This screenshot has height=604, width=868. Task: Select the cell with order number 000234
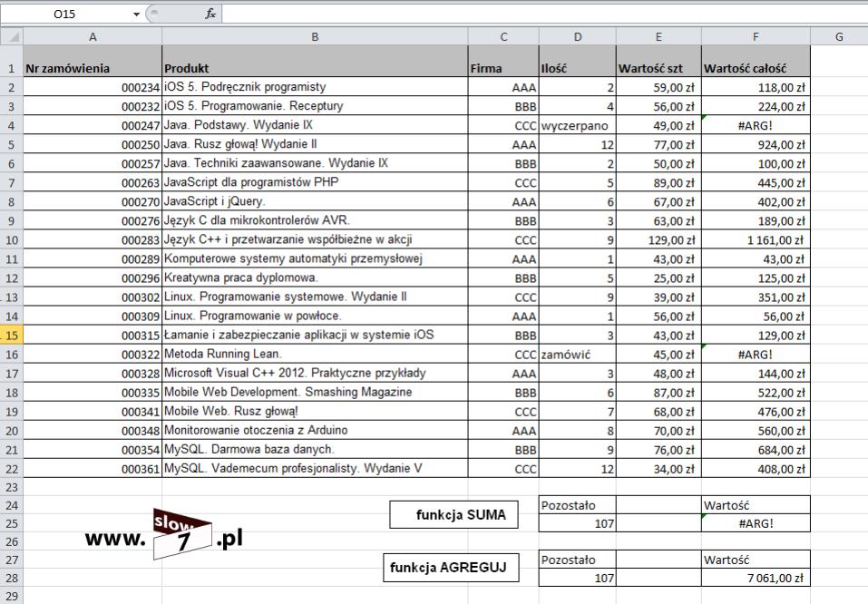click(x=93, y=87)
